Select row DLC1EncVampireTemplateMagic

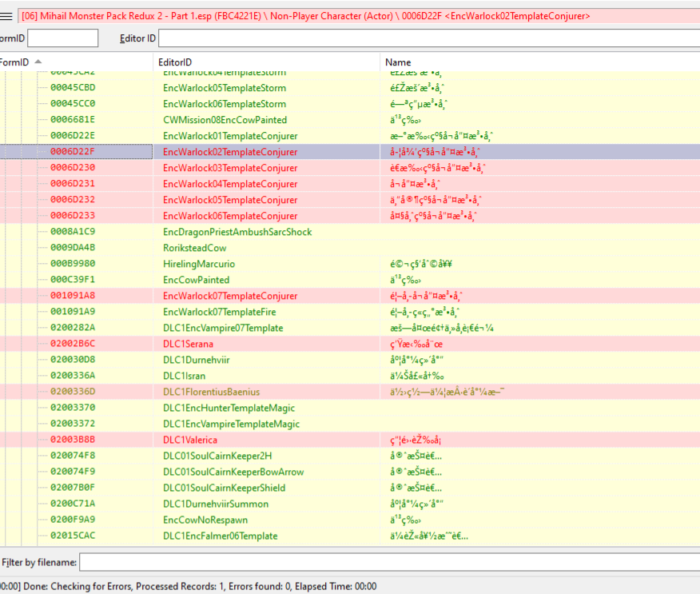click(x=350, y=424)
